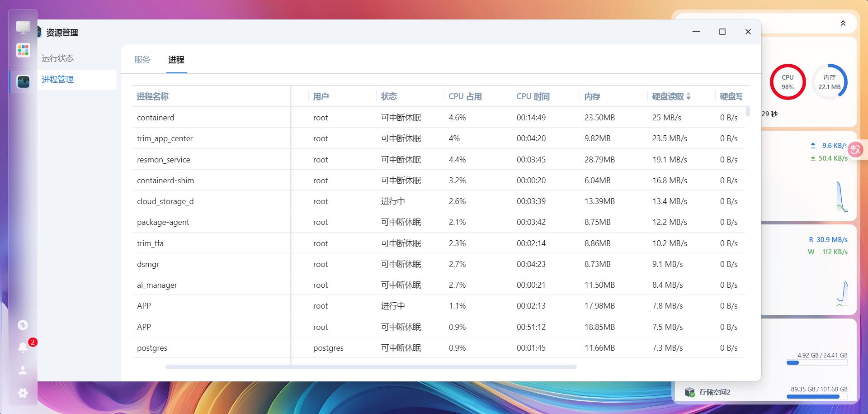This screenshot has height=414, width=868.
Task: Select the trim_tfa process name
Action: point(151,243)
